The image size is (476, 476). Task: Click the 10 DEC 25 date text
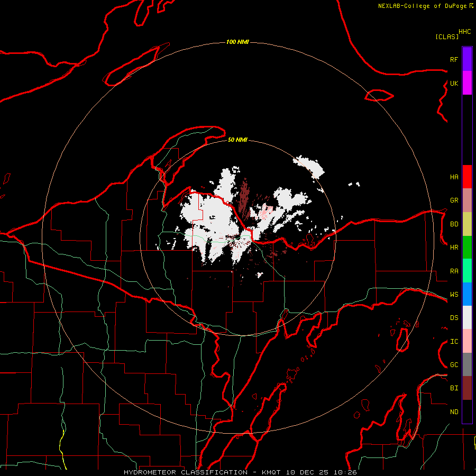click(307, 472)
